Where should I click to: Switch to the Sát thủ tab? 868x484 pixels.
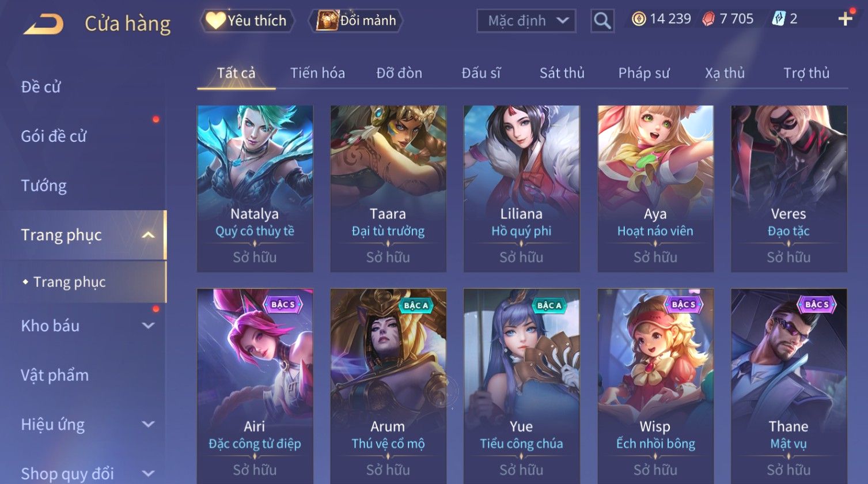[562, 73]
